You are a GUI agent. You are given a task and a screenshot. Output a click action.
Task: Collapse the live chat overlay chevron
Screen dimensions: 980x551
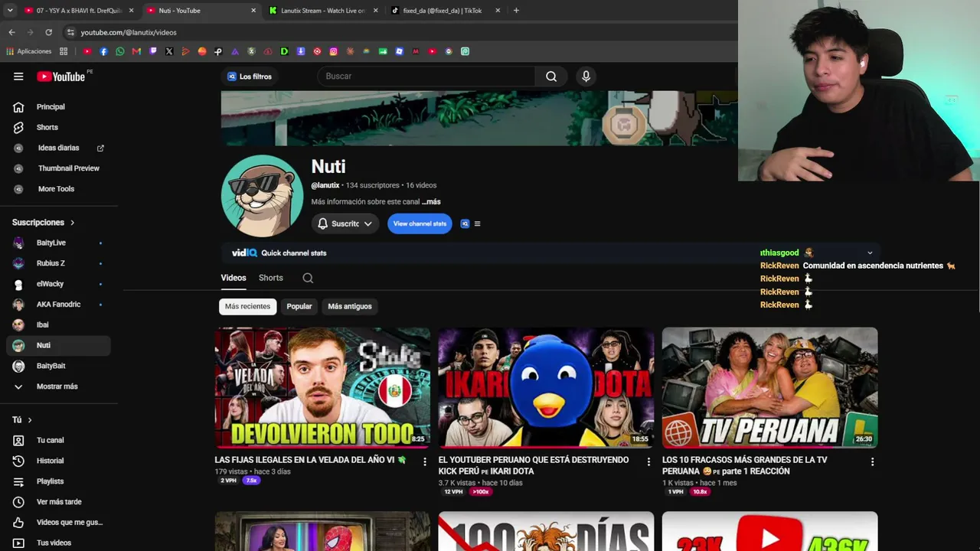(870, 253)
